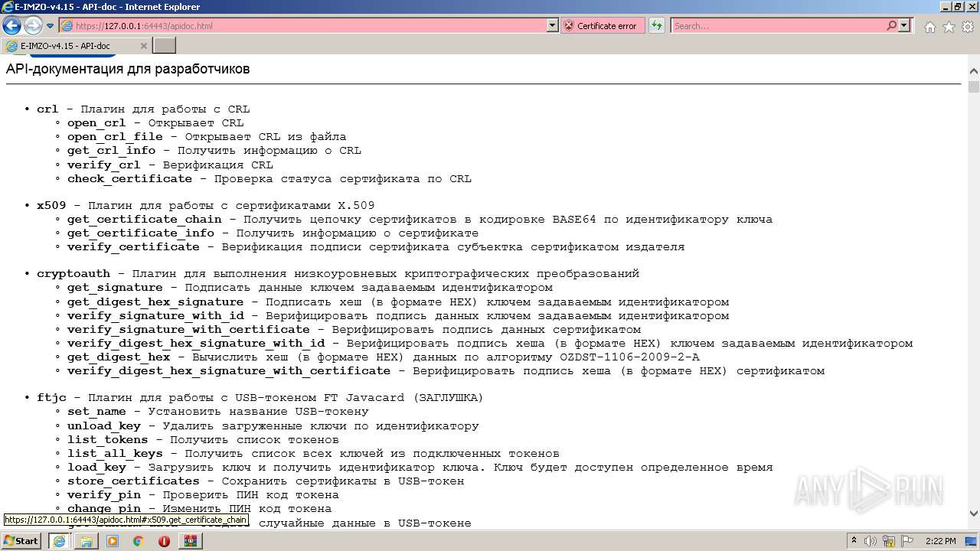Viewport: 980px width, 551px height.
Task: Click the vertical scrollbar thumb
Action: [974, 86]
